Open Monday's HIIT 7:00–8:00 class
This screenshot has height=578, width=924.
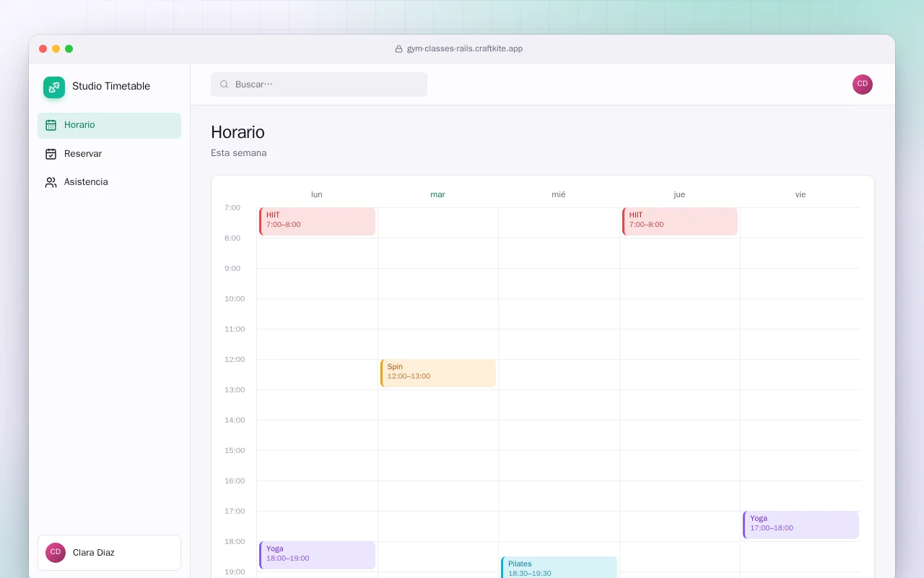(x=317, y=222)
